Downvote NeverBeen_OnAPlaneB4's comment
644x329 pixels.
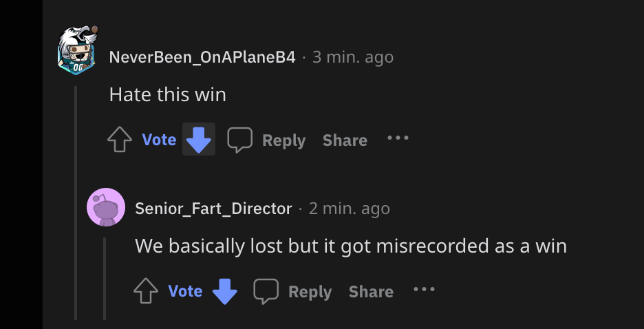199,140
